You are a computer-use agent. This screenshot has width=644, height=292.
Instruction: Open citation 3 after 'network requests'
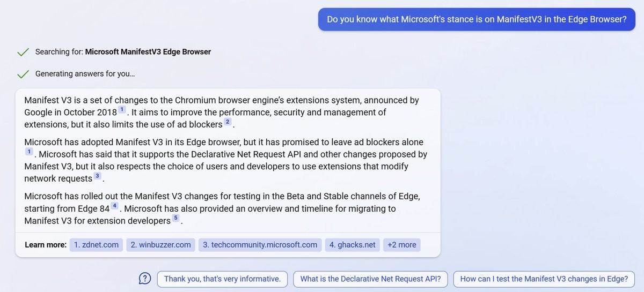[97, 176]
